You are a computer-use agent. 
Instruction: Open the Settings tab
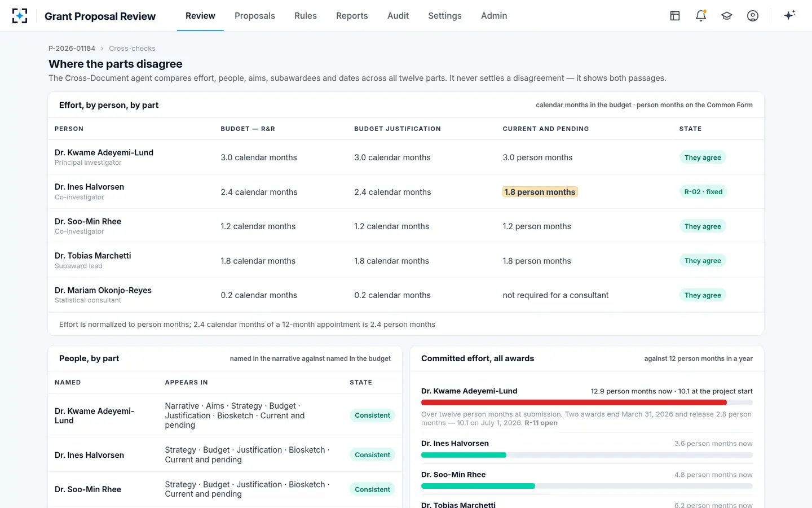(x=445, y=16)
